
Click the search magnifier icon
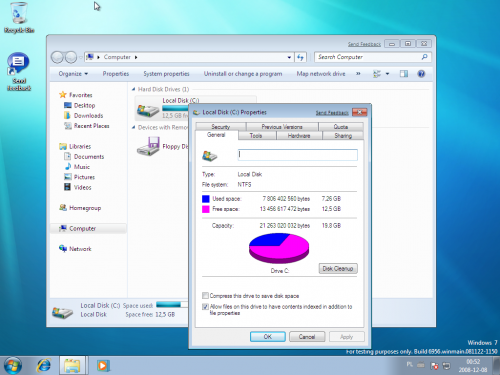pyautogui.click(x=424, y=57)
